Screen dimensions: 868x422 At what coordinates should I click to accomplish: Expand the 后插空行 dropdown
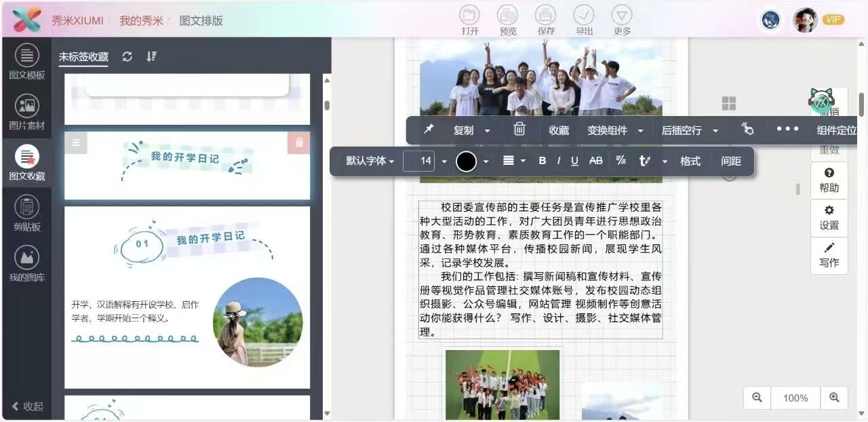(689, 130)
